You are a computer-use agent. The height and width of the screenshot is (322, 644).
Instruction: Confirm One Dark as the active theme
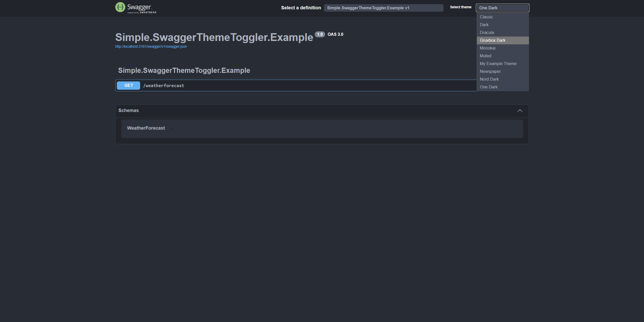(489, 87)
